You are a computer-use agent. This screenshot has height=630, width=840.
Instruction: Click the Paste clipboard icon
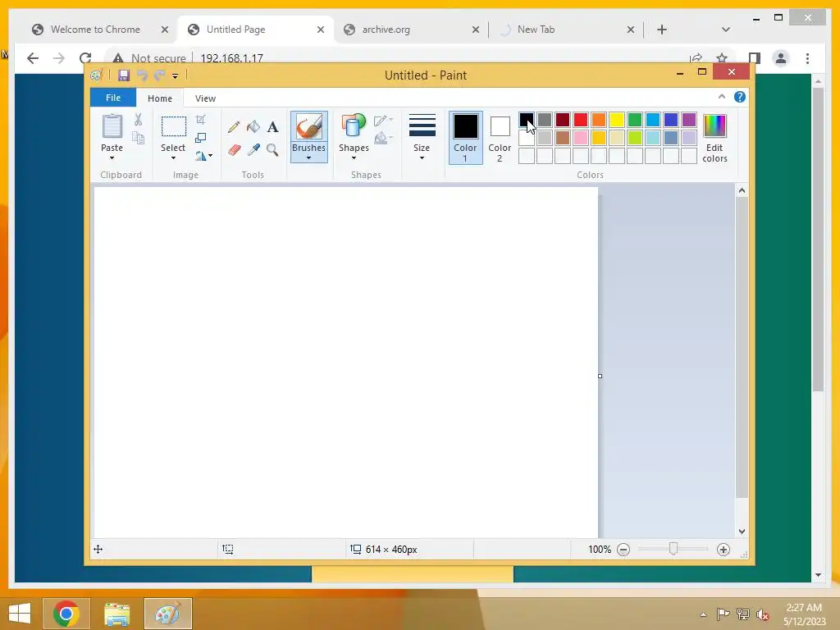112,127
